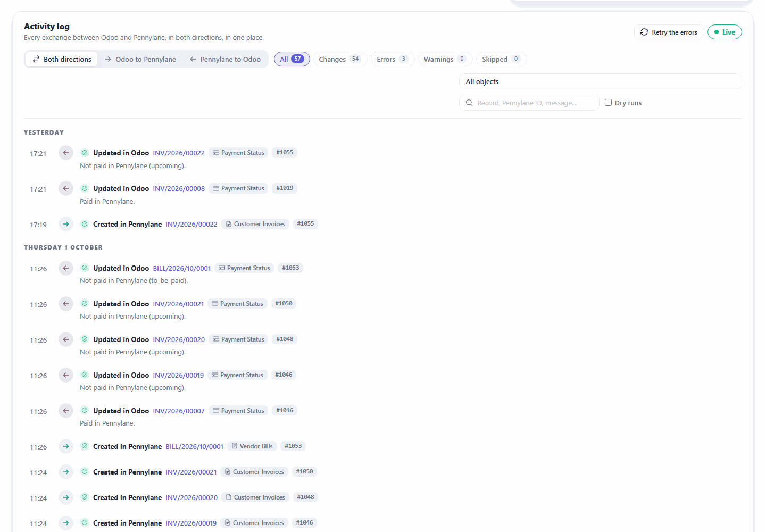Enable the Dry runs checkbox
Screen dimensions: 766x532
(x=608, y=103)
